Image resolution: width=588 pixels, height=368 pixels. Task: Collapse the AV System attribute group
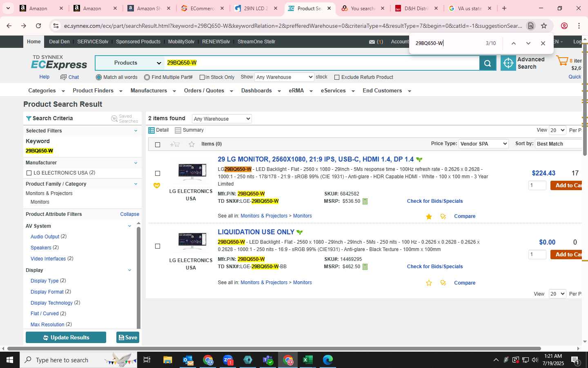tap(129, 226)
